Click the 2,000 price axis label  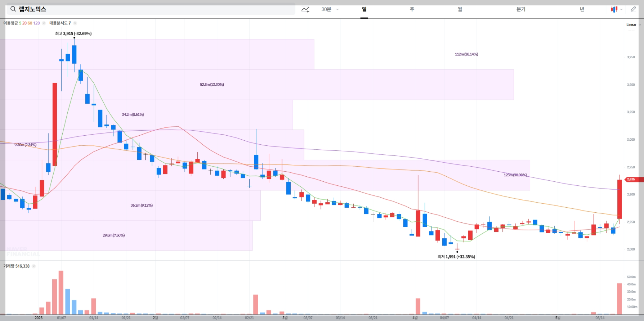(x=631, y=249)
